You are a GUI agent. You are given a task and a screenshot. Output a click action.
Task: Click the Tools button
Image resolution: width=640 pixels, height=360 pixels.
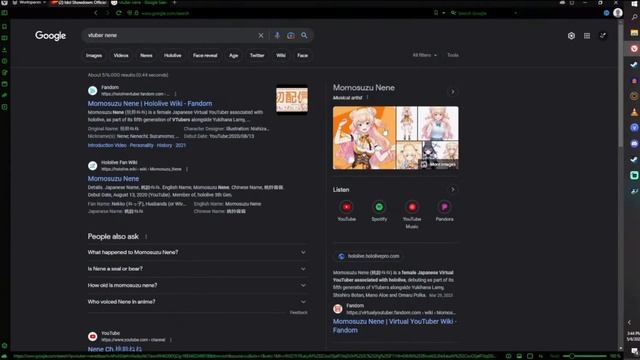point(453,55)
